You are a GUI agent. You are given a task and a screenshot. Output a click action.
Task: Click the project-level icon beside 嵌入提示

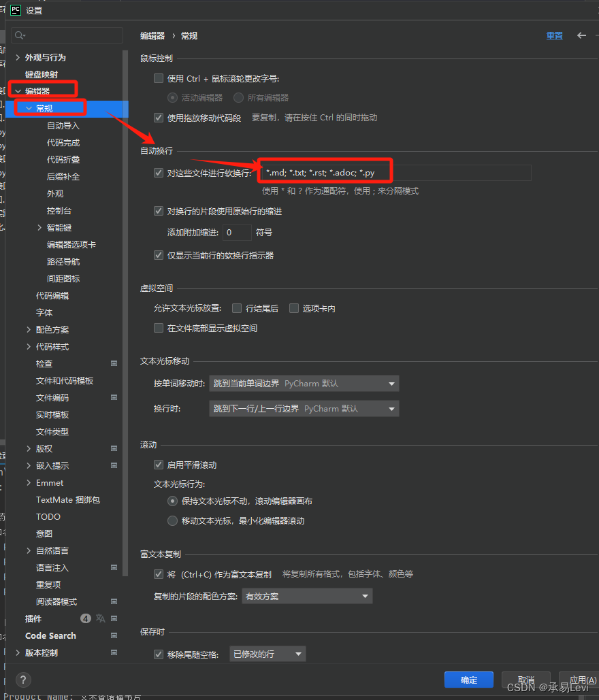114,465
